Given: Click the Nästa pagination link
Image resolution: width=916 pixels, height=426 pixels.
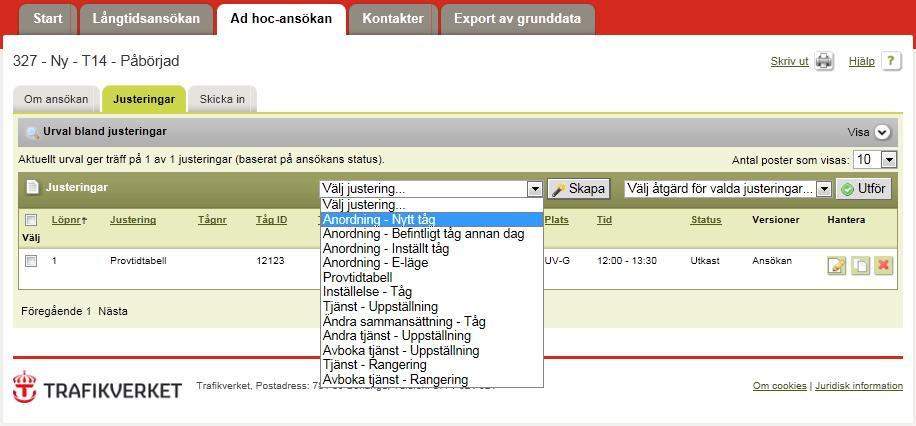Looking at the screenshot, I should pos(113,311).
